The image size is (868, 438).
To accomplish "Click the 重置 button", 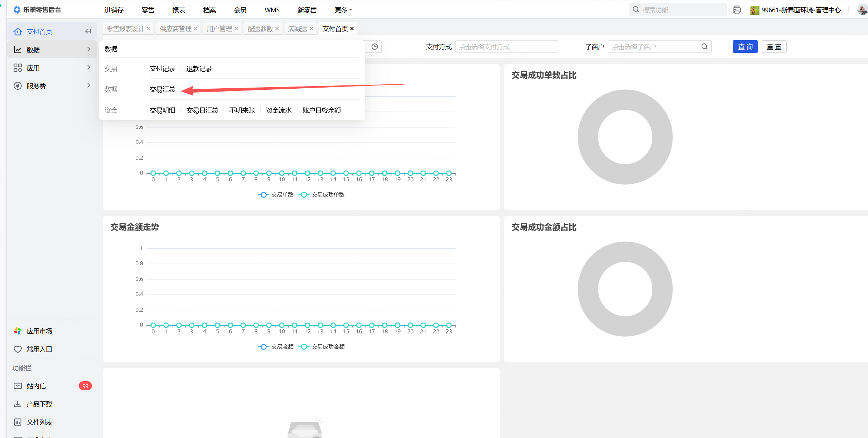I will [774, 47].
